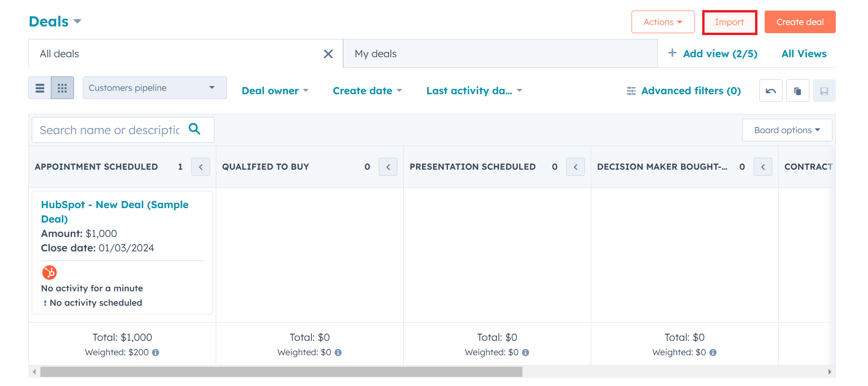Click Close date: 01/03/2024

[x=98, y=248]
